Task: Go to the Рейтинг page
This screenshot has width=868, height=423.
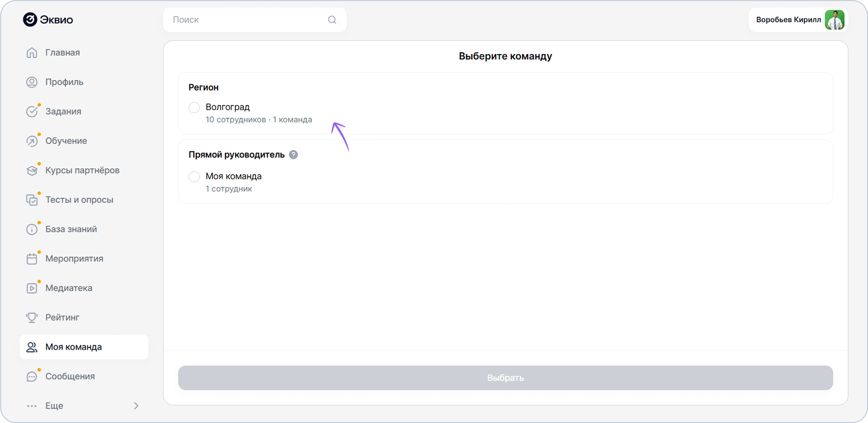Action: 84,317
